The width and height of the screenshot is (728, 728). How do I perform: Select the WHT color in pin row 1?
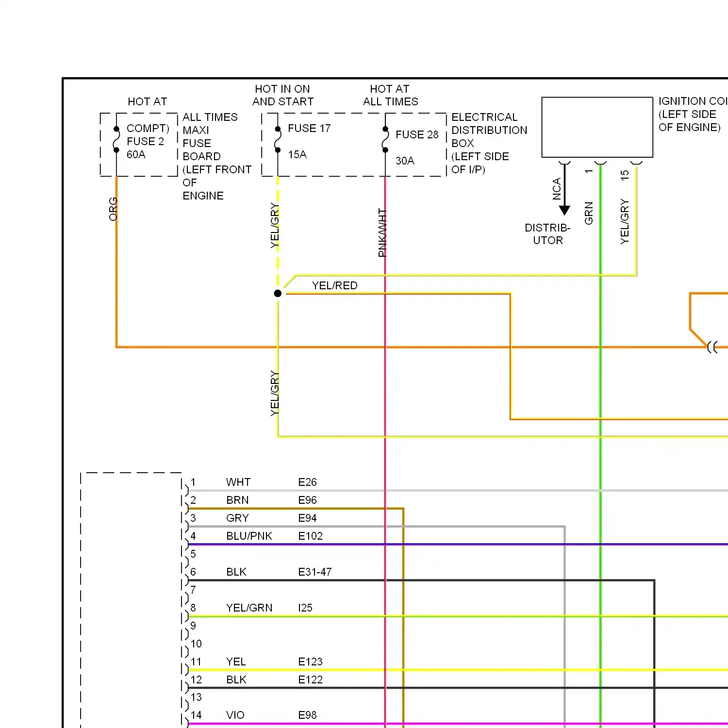[238, 482]
